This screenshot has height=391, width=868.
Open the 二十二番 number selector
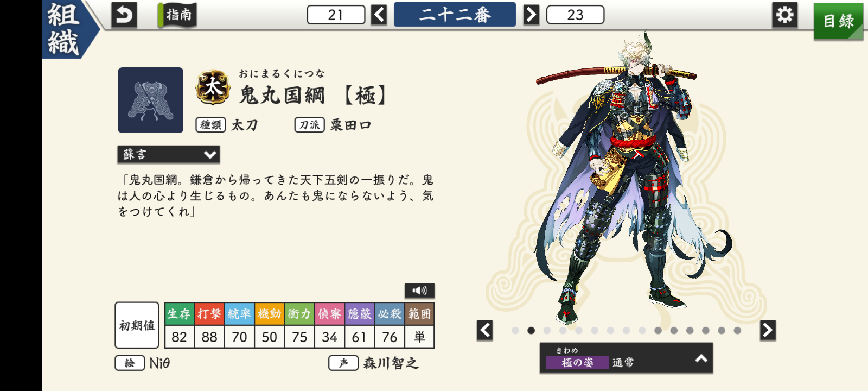pos(455,15)
